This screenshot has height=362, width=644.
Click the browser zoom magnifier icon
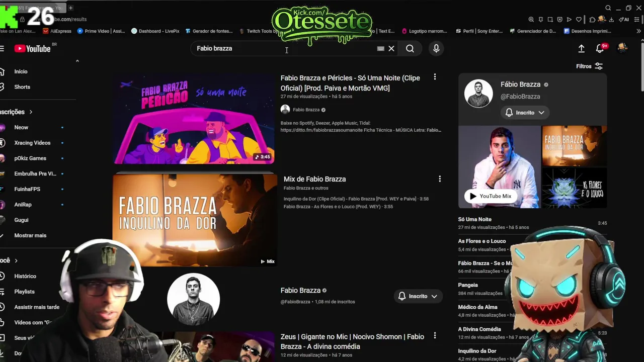pyautogui.click(x=531, y=19)
